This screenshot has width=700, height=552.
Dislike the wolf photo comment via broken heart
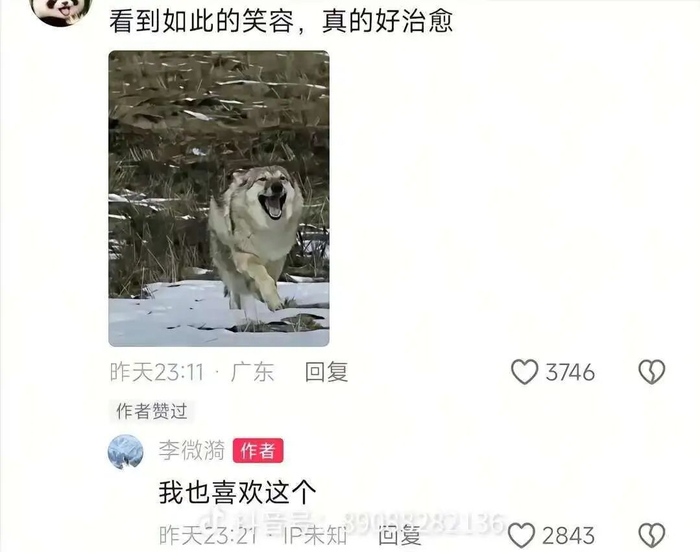(x=652, y=372)
